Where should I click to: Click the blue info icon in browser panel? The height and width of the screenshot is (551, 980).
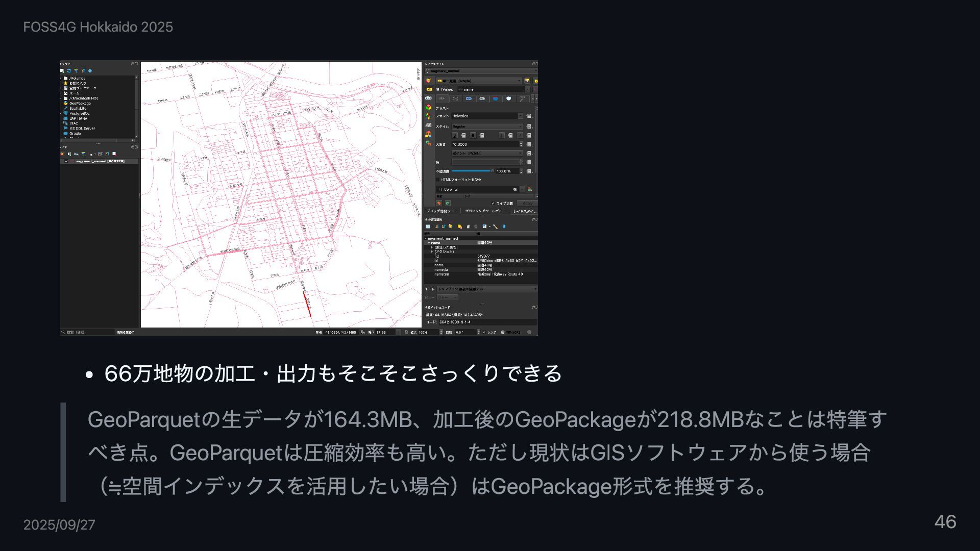coord(90,71)
